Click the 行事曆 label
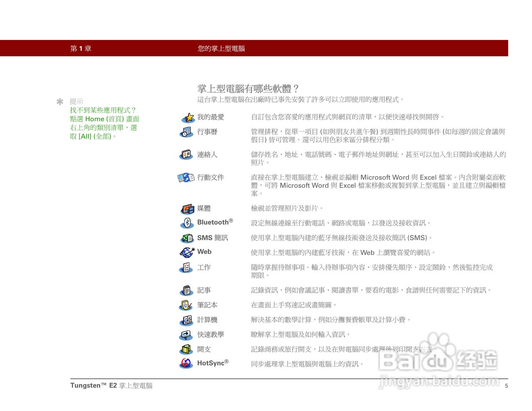Image resolution: width=532 pixels, height=411 pixels. tap(207, 132)
